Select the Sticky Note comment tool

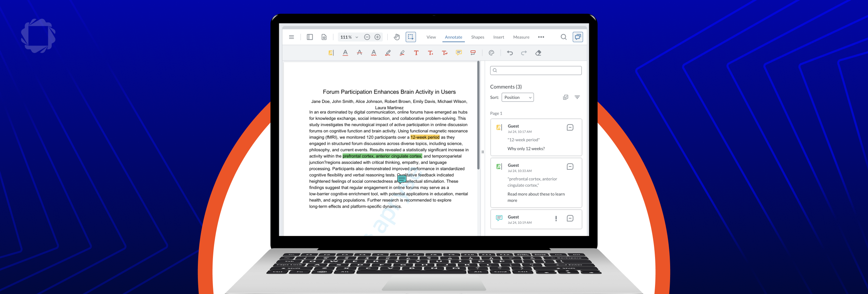click(459, 53)
